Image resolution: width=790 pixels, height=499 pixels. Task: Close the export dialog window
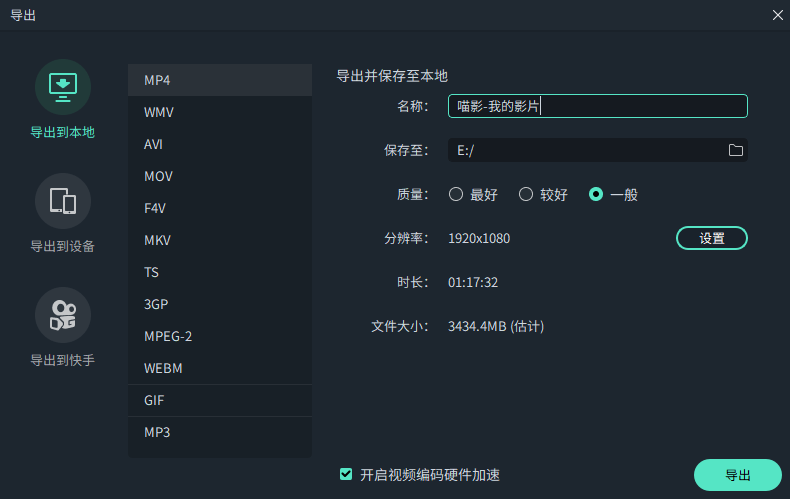click(778, 15)
